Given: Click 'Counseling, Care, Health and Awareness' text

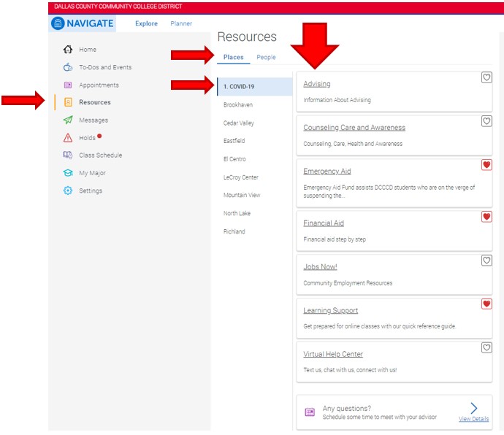Looking at the screenshot, I should click(x=353, y=144).
